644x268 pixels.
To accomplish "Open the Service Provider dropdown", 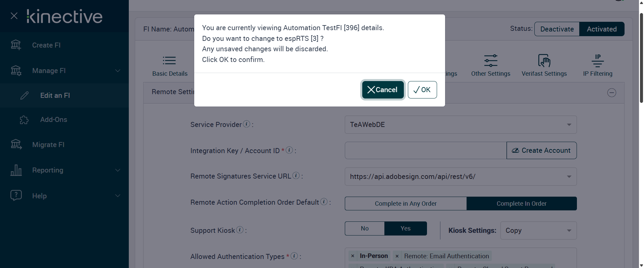I will tap(461, 125).
